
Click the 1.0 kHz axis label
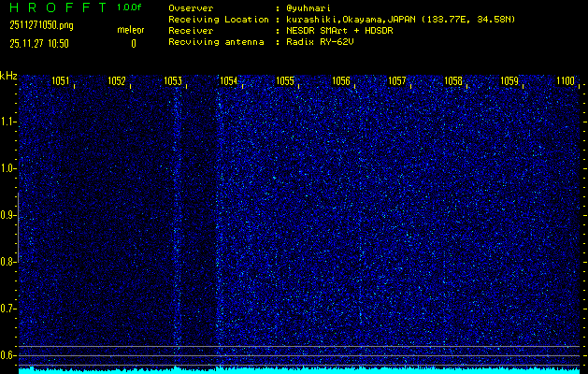click(x=8, y=168)
